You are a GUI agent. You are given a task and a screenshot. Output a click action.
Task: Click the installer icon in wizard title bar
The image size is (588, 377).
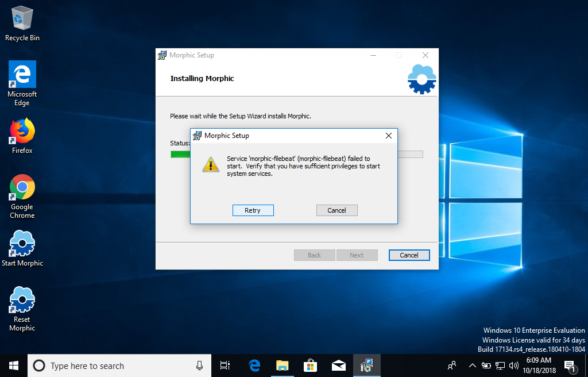click(162, 55)
